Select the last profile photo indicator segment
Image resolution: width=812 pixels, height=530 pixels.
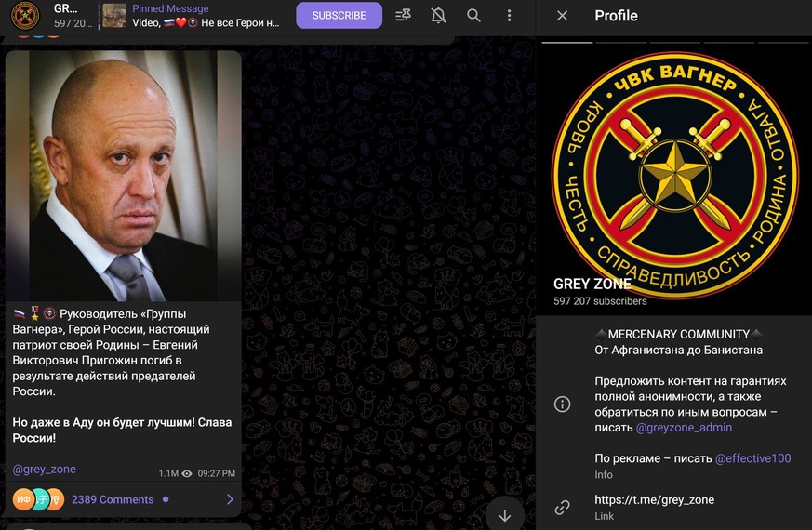point(783,43)
